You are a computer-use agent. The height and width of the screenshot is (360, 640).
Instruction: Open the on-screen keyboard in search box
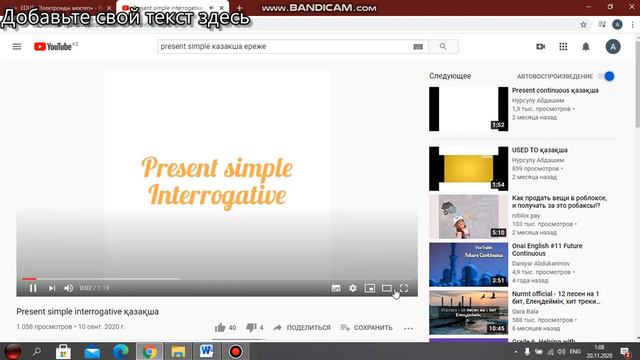(x=418, y=47)
